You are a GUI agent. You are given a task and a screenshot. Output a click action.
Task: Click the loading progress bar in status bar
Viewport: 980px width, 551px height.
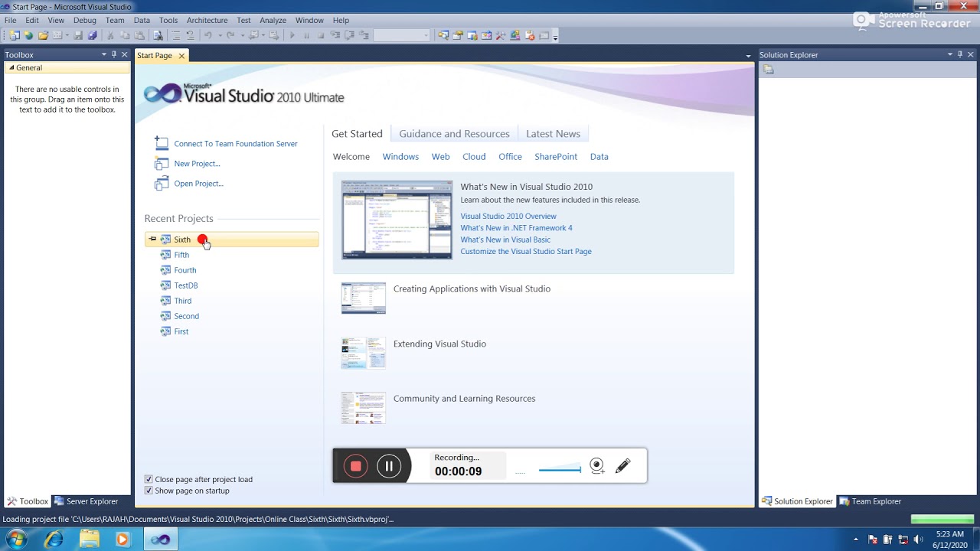tap(941, 519)
